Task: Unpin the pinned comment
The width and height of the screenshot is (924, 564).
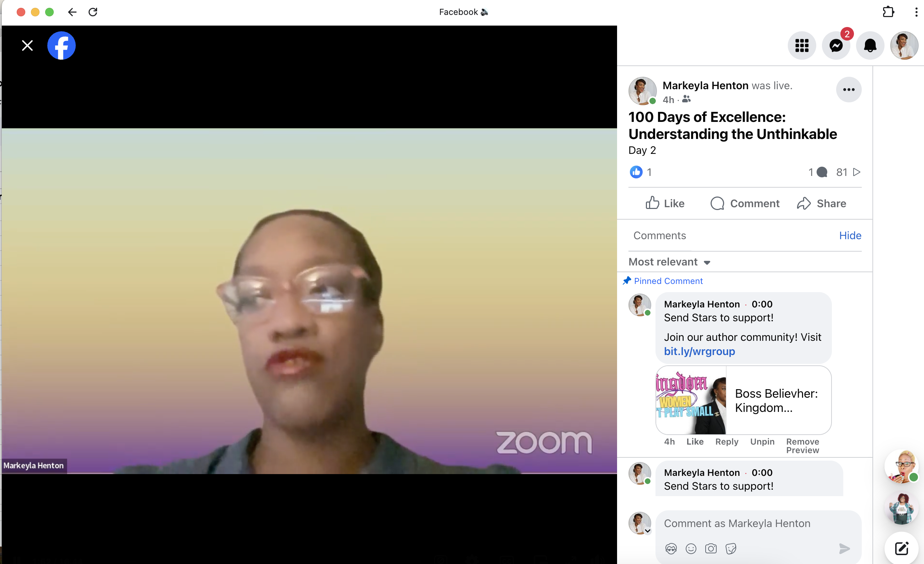Action: click(x=763, y=441)
